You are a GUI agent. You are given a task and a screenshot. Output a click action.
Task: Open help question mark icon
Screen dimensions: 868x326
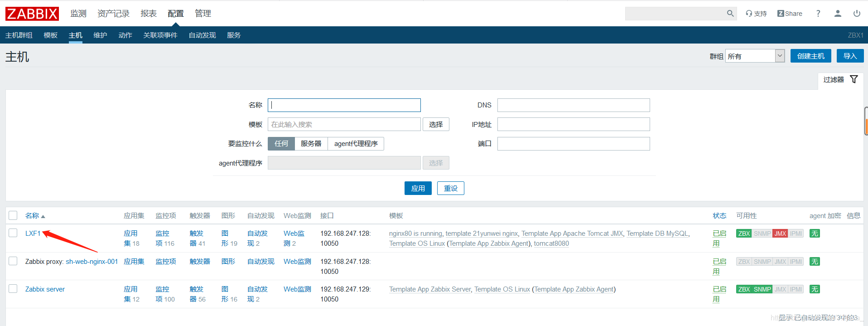point(818,14)
